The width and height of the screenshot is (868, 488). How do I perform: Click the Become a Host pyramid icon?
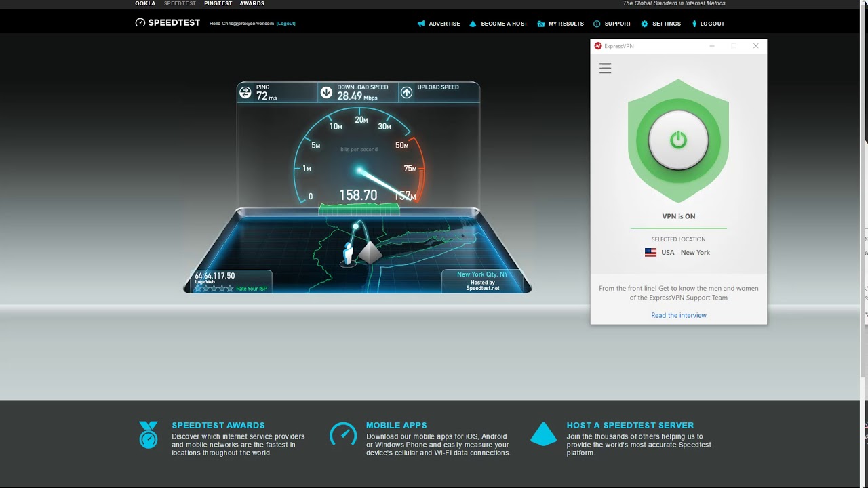pos(473,24)
